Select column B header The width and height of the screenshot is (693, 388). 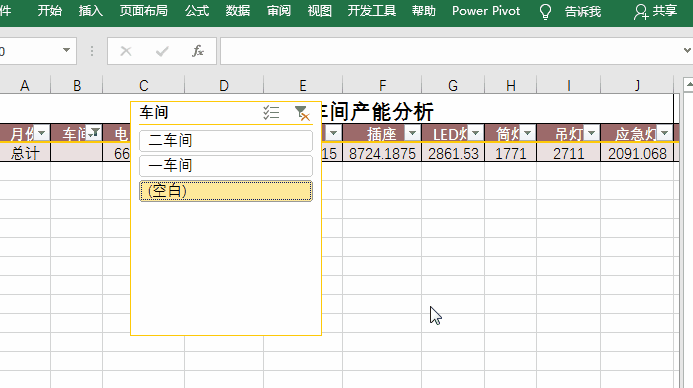77,85
